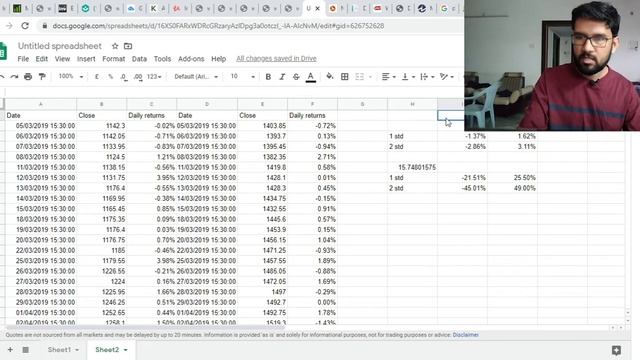Open the File menu
The width and height of the screenshot is (640, 360).
click(x=23, y=59)
